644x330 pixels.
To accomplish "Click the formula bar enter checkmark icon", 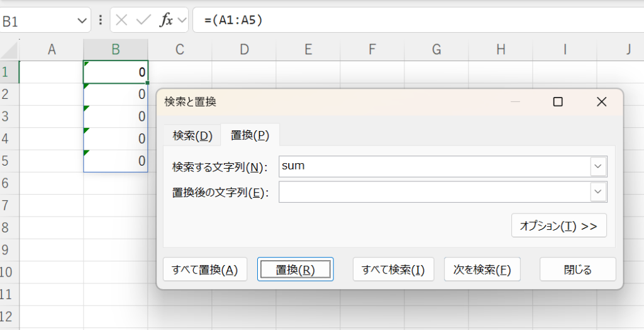I will coord(143,20).
